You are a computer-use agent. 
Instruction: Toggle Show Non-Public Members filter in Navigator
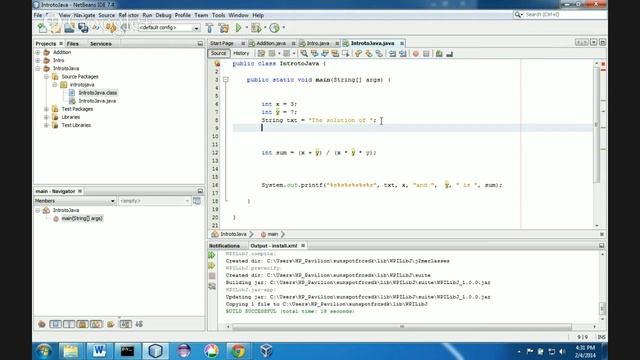[x=82, y=324]
